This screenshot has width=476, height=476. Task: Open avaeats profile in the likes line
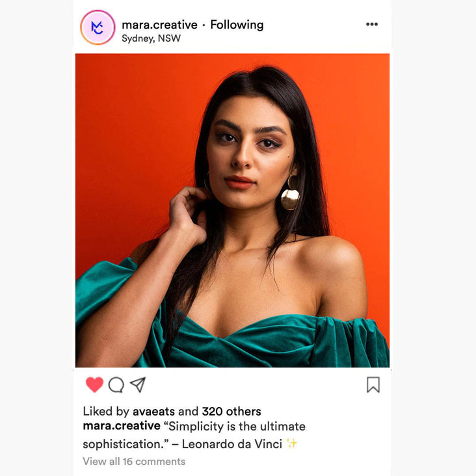pos(153,412)
